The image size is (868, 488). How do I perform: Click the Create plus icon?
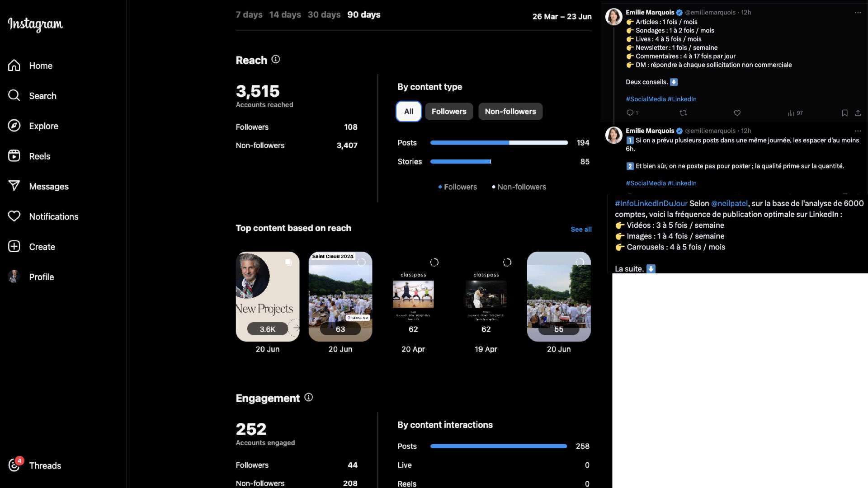point(14,247)
